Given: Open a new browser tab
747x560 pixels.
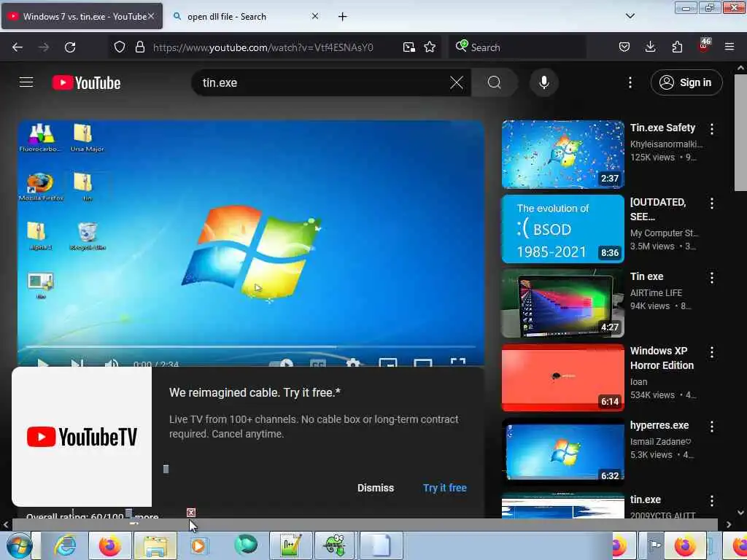Looking at the screenshot, I should [x=343, y=17].
